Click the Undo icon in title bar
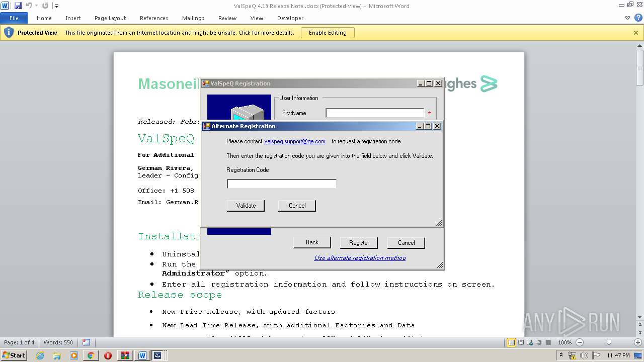The height and width of the screenshot is (362, 644). point(29,6)
